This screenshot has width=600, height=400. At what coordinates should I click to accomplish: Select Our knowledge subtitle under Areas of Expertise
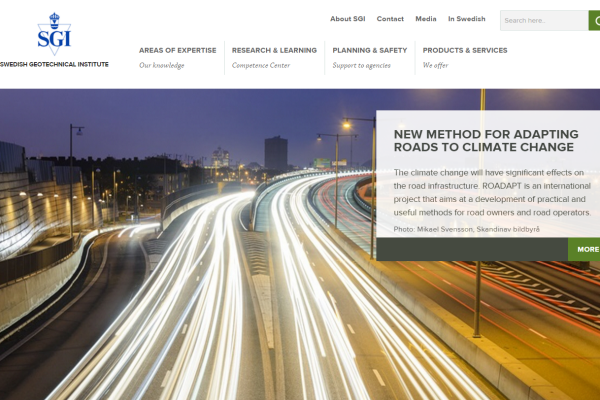coord(161,65)
